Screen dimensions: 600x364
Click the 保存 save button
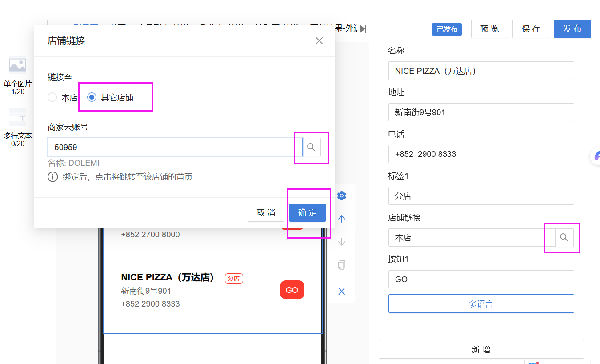531,29
